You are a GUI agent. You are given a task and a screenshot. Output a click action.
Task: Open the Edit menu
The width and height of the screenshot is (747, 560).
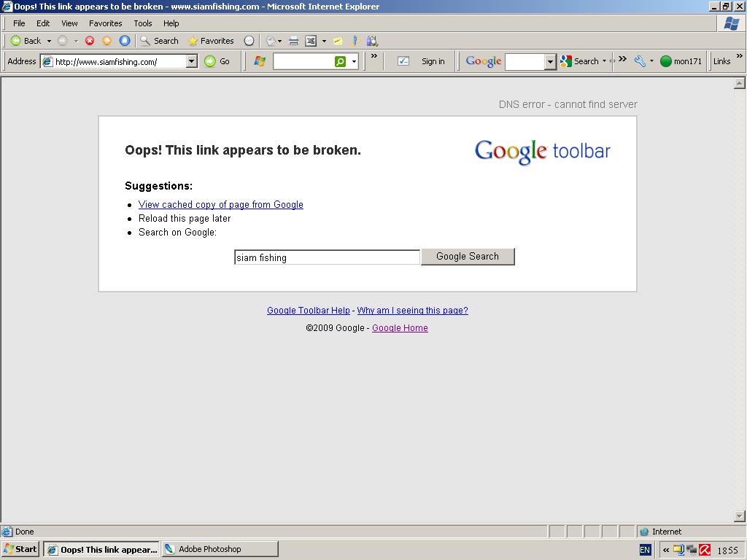click(x=43, y=23)
